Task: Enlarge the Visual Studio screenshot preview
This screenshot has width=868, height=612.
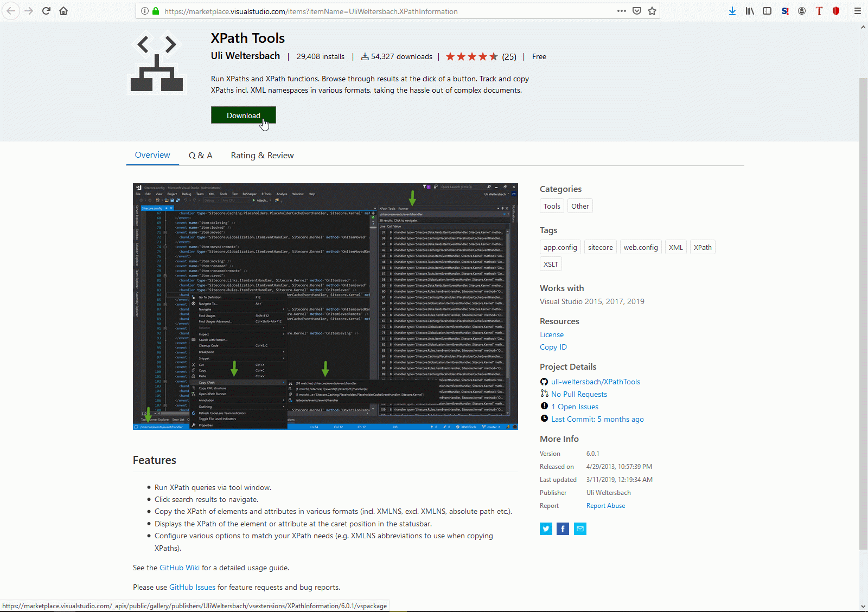Action: pyautogui.click(x=325, y=306)
